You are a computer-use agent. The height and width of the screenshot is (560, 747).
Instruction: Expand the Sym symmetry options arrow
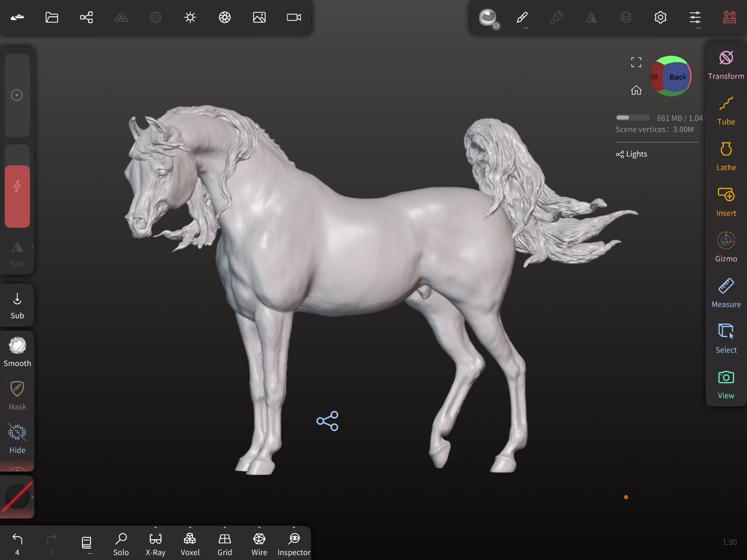point(33,247)
